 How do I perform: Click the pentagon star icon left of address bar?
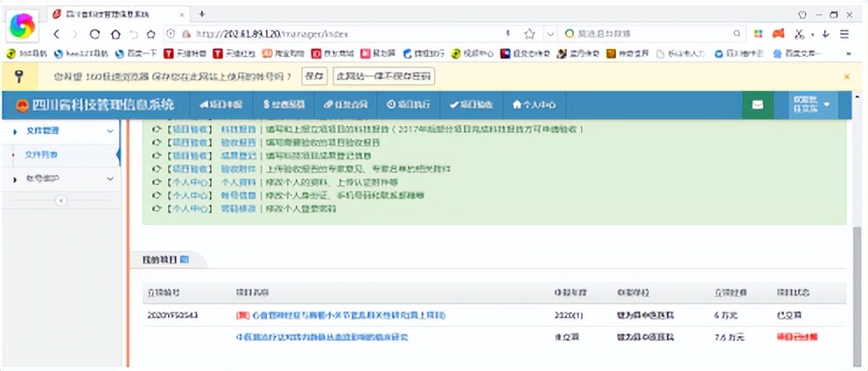click(x=150, y=34)
